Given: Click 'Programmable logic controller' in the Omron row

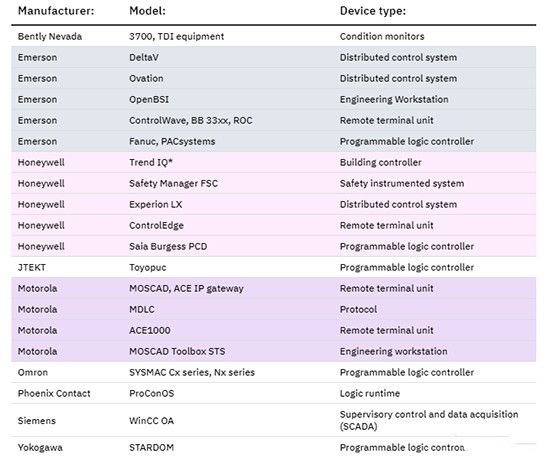Looking at the screenshot, I should pos(407,373).
